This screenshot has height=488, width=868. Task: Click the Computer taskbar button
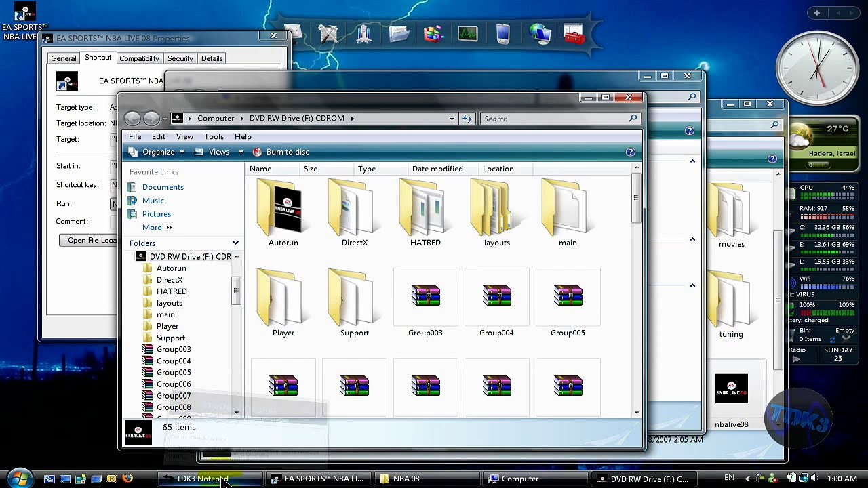pyautogui.click(x=536, y=479)
